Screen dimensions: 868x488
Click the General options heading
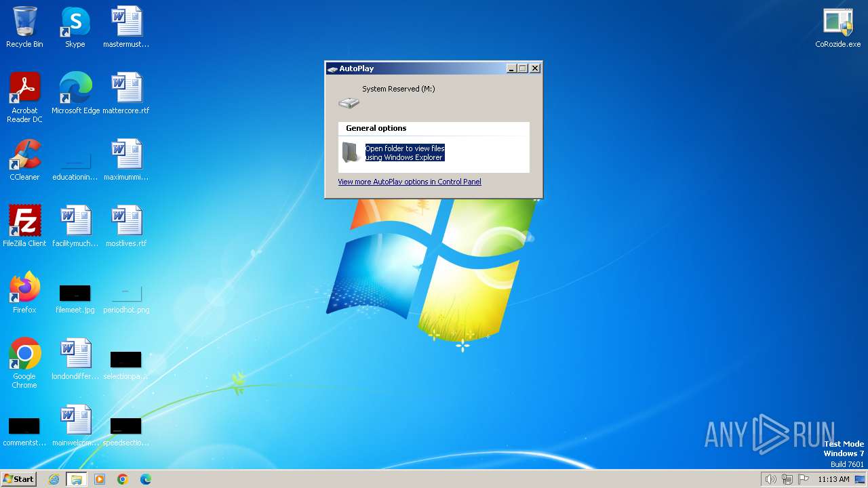(376, 128)
